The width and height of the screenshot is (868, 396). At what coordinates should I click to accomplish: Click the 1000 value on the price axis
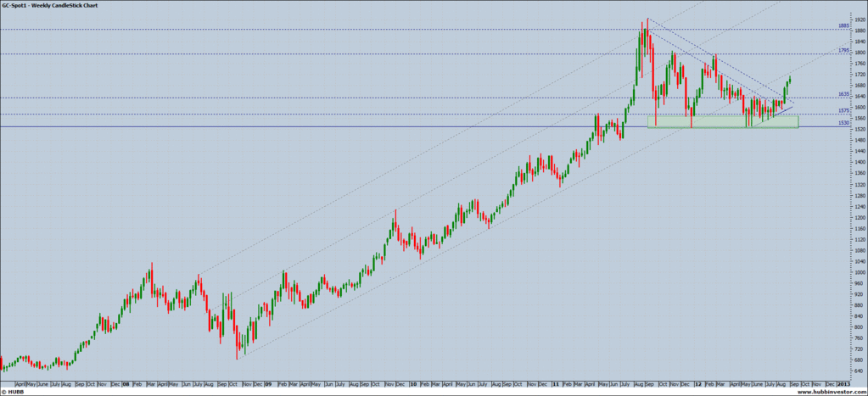(x=857, y=272)
